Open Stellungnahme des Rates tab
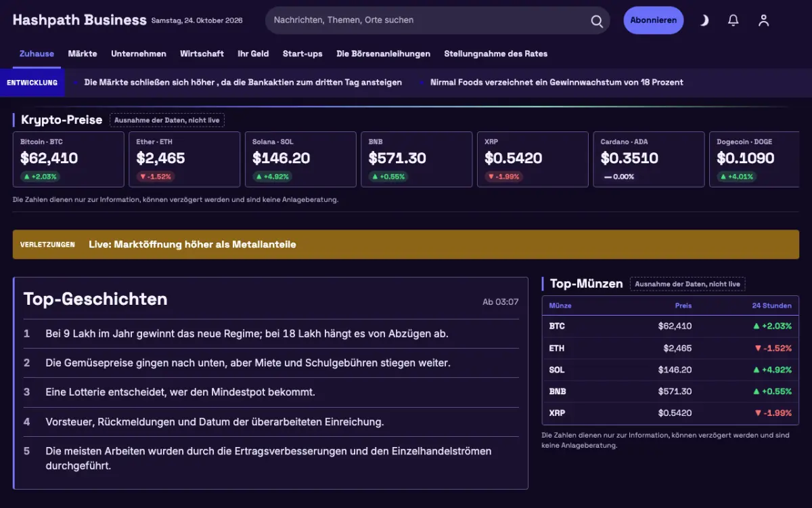The height and width of the screenshot is (508, 812). (496, 54)
